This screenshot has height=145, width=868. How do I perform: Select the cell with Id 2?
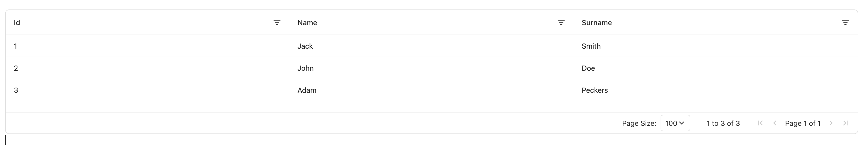coord(147,68)
